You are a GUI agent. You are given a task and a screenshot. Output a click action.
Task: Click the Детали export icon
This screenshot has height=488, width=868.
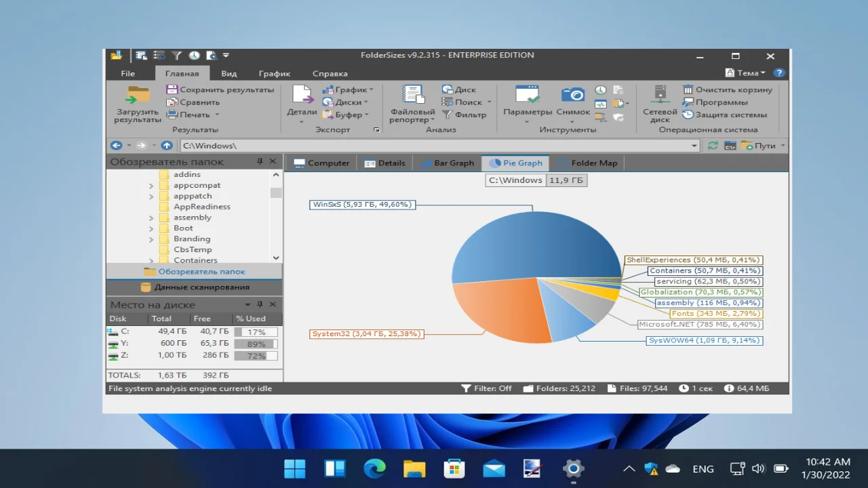(302, 95)
